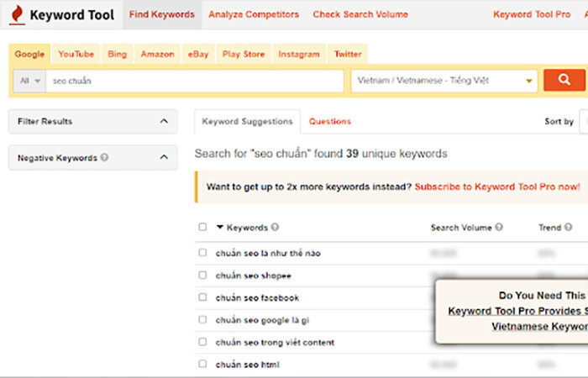Click the Search Volume column header
Viewport: 588px width, 378px height.
click(x=461, y=228)
